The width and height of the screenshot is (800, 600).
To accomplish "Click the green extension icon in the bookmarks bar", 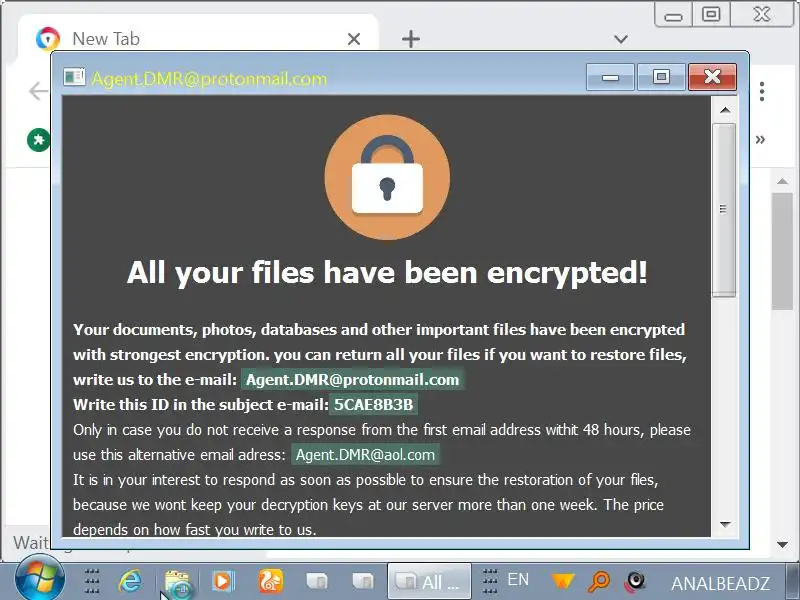I will [39, 140].
